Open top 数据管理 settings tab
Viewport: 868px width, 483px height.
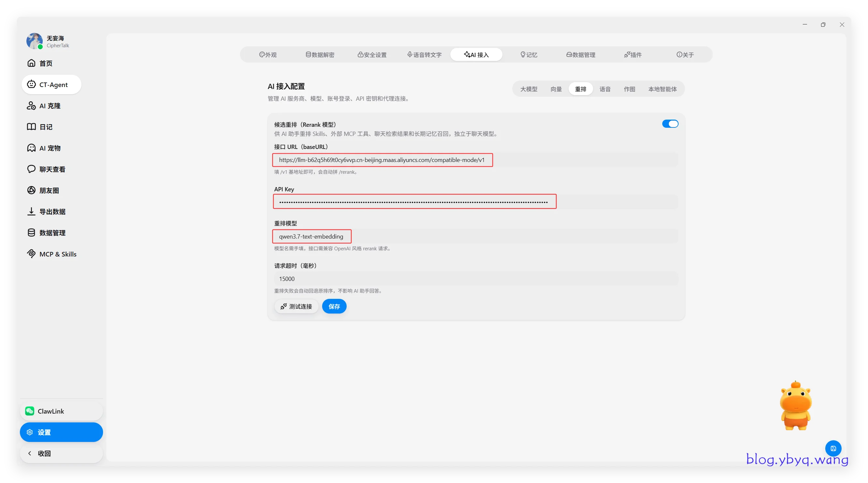click(581, 54)
